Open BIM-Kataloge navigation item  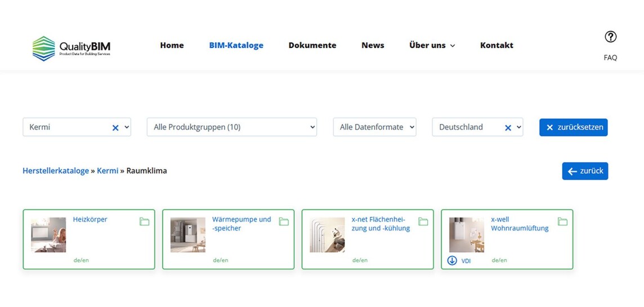pyautogui.click(x=236, y=45)
